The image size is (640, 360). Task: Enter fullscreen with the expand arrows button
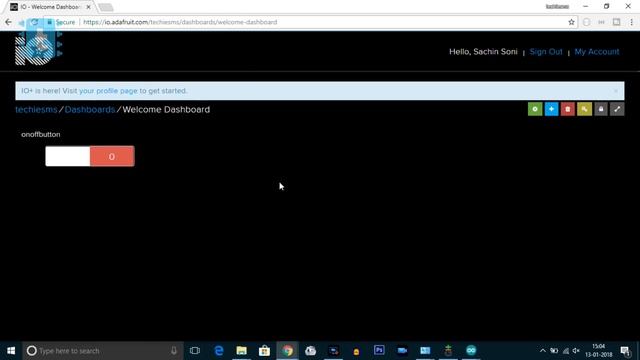(x=617, y=109)
